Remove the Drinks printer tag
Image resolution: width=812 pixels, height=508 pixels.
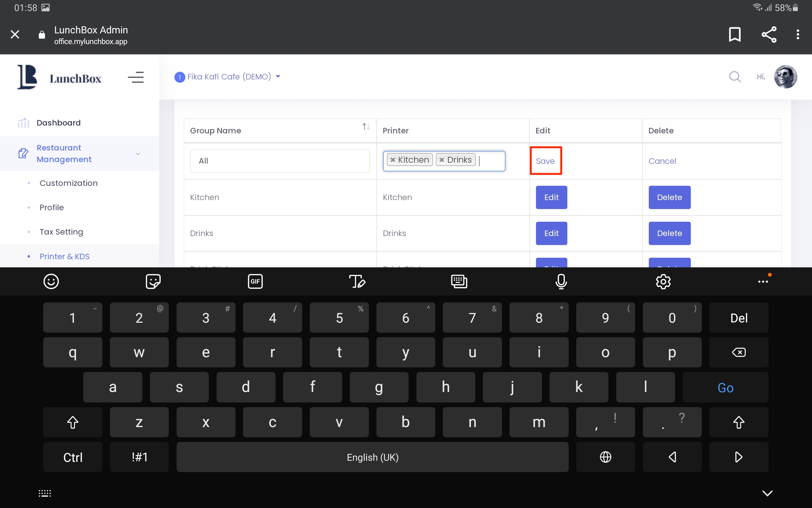click(441, 160)
